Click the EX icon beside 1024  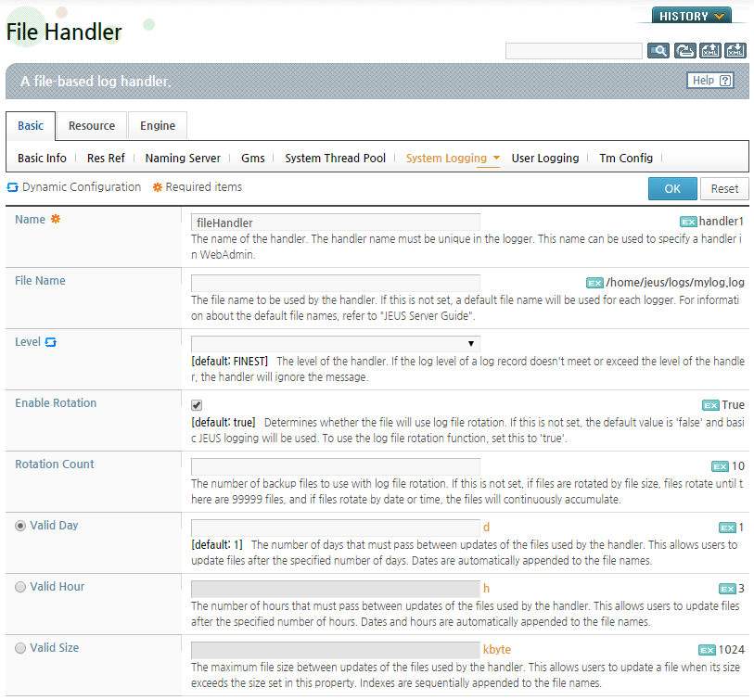tap(707, 650)
